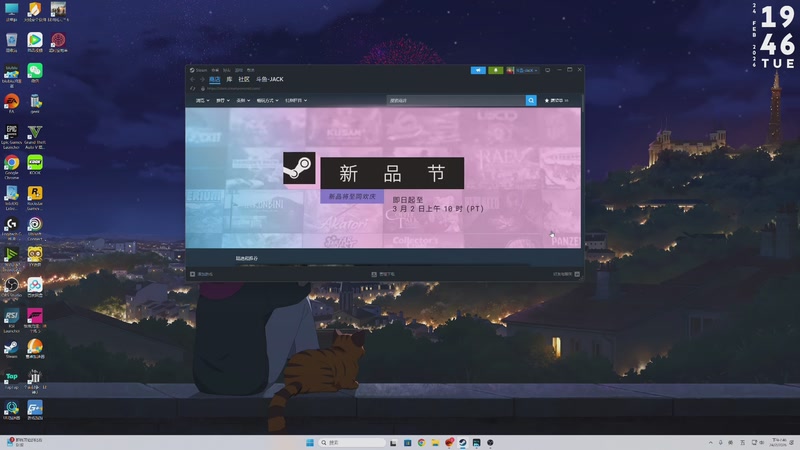Viewport: 800px width, 450px height.
Task: Click the page reload icon left of the URL
Action: click(192, 89)
